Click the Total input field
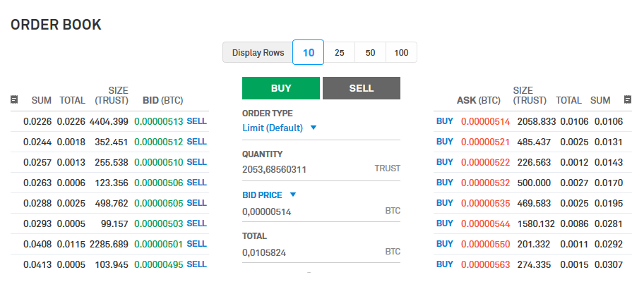Image resolution: width=644 pixels, height=282 pixels. (307, 252)
